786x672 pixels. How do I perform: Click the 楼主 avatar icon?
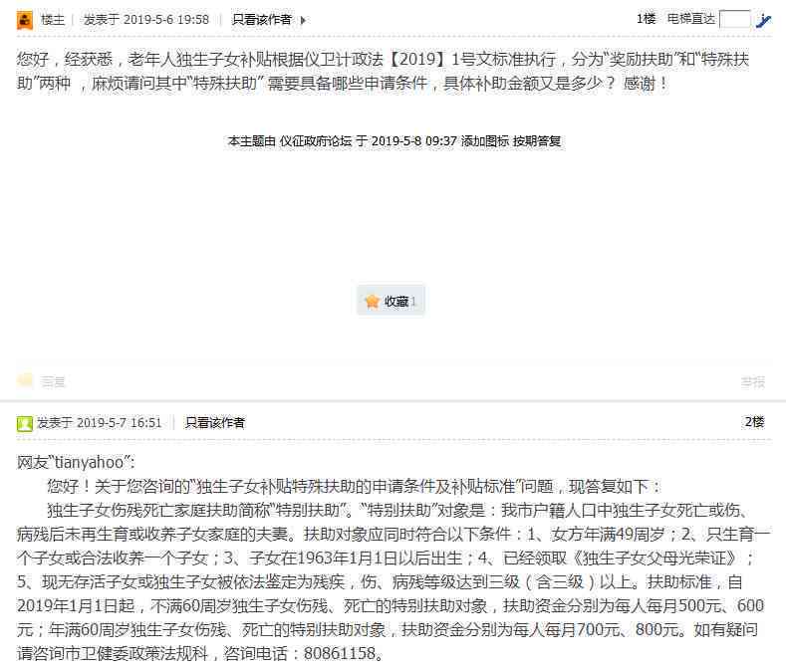(x=25, y=21)
